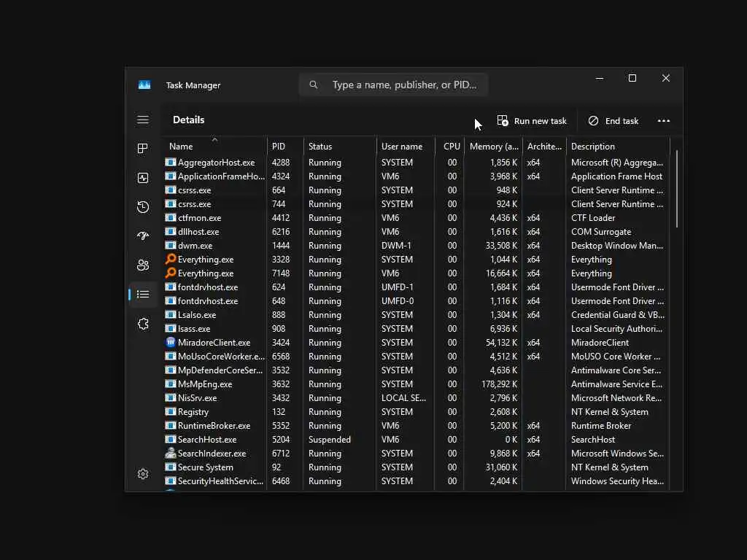Click the MiradoreClient.exe icon
747x560 pixels.
[x=171, y=342]
